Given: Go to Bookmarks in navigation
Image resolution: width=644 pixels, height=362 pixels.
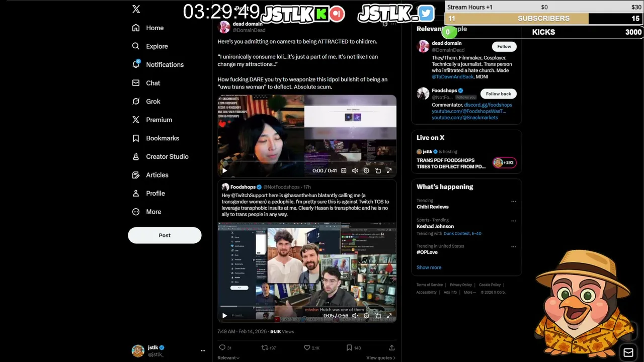Looking at the screenshot, I should [163, 138].
